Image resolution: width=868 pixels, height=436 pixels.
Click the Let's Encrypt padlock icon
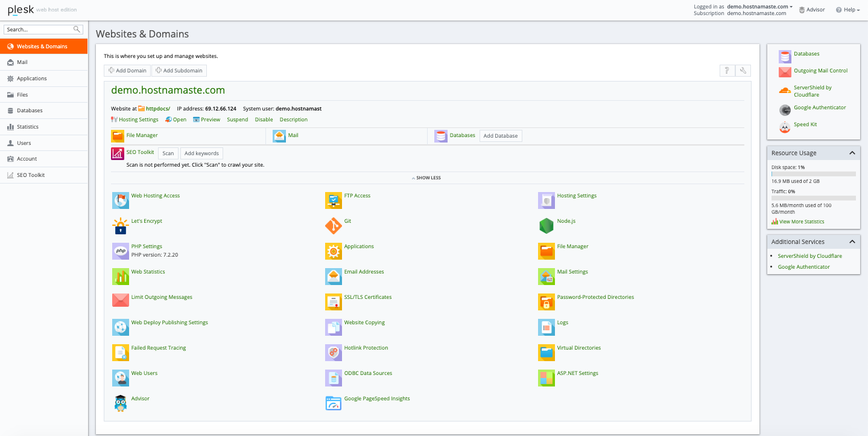(121, 226)
